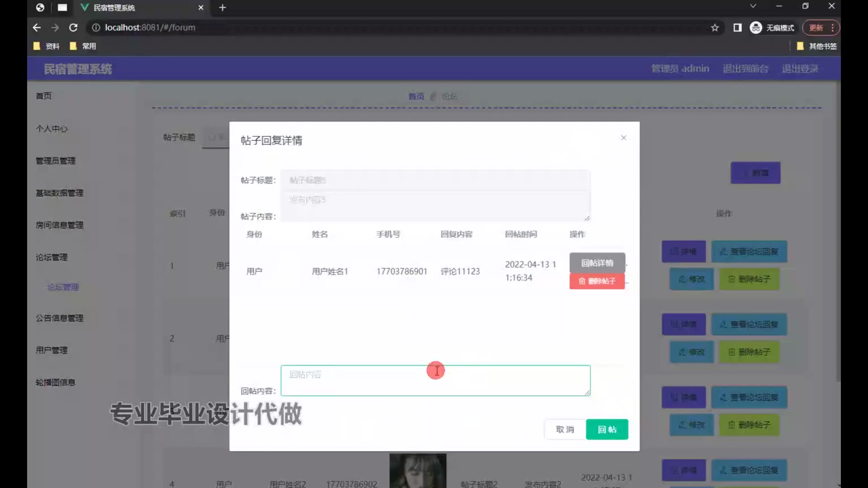Open the 其他书签 bookmarks folder
This screenshot has width=868, height=488.
[x=817, y=46]
